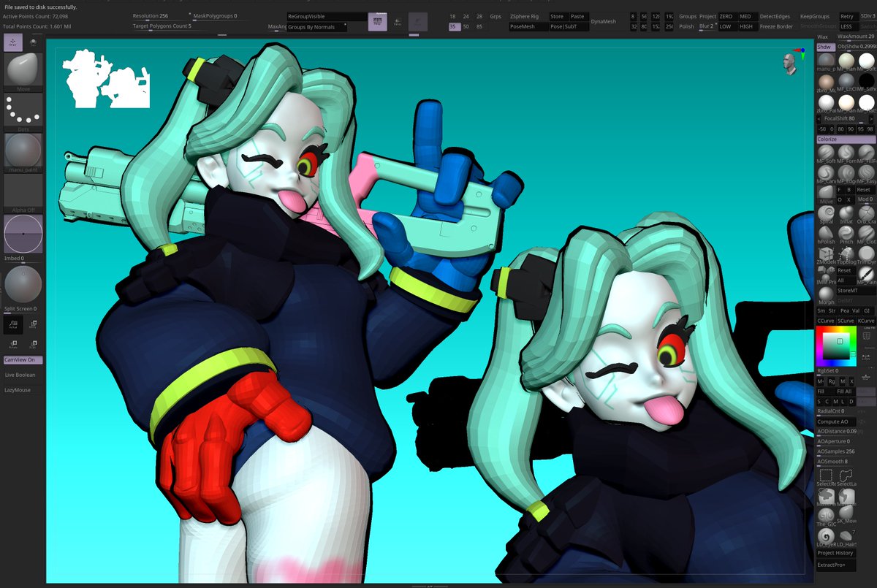The image size is (877, 588).
Task: Select the hPolish brush icon
Action: tap(826, 234)
